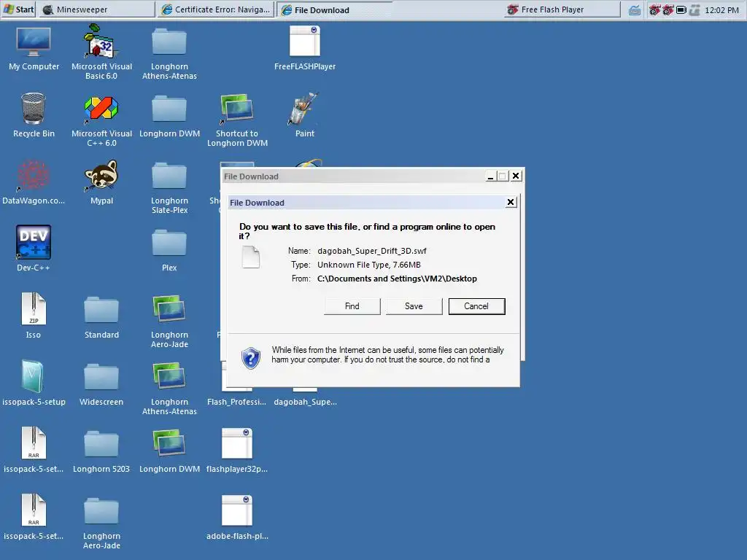Click the path C:\Documents and Settings\VM2\Desktop
747x560 pixels.
click(x=397, y=279)
